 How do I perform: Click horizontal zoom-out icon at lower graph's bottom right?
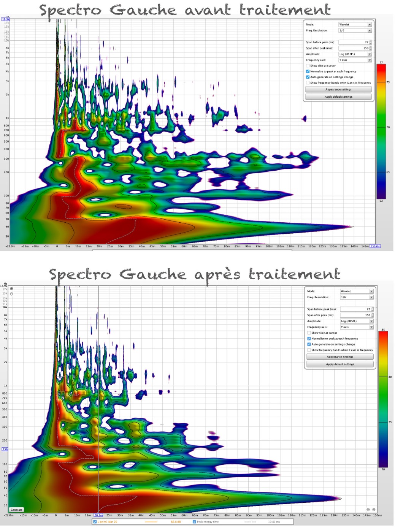(368, 510)
